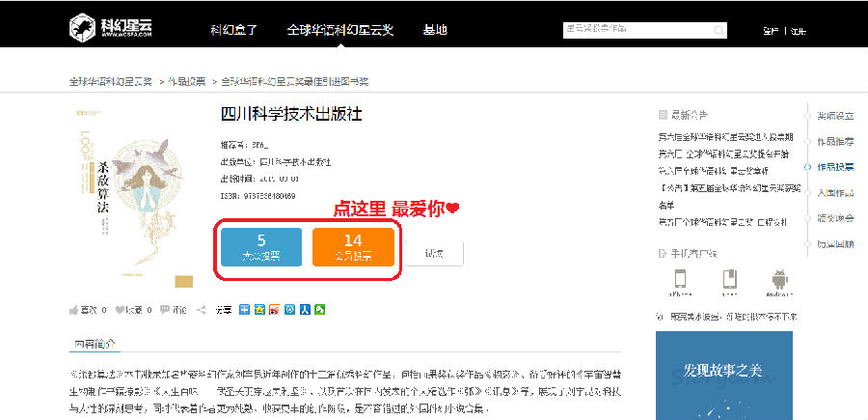Share via the green WeChat icon
Viewport: 868px width, 420px height.
(319, 310)
